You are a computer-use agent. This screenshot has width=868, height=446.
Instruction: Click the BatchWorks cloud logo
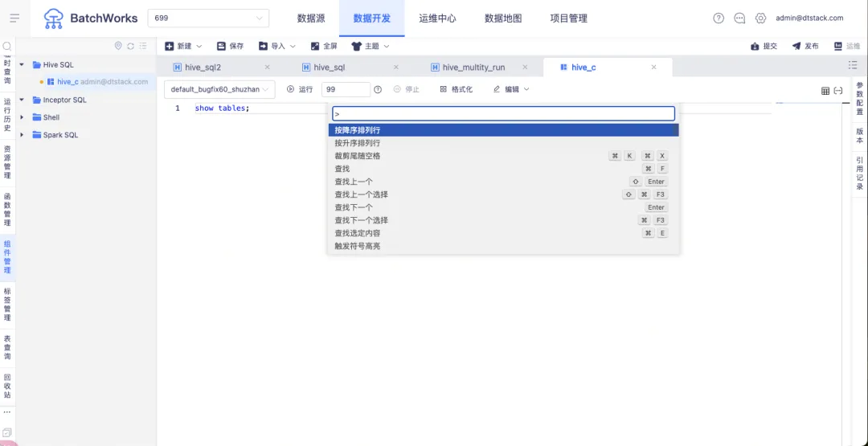pyautogui.click(x=54, y=18)
